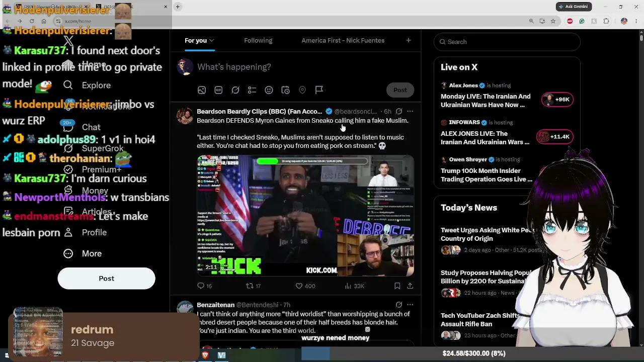
Task: Share the Beardson Beardly Clips post
Action: (x=410, y=286)
